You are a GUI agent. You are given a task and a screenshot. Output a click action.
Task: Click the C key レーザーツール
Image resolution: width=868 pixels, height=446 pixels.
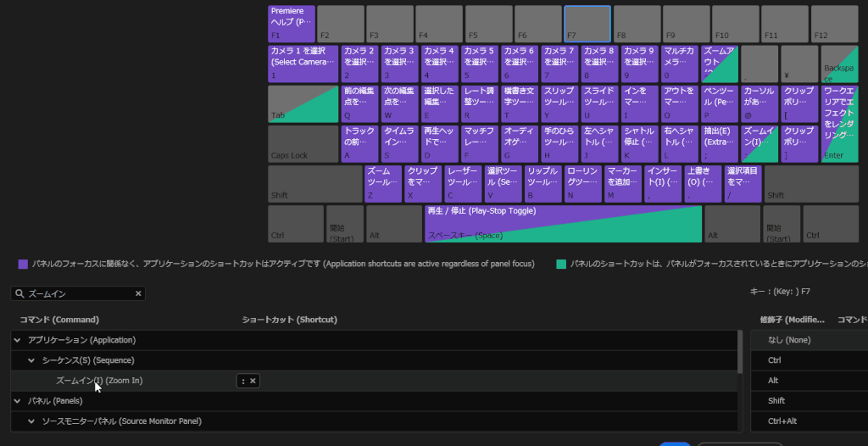tap(464, 184)
